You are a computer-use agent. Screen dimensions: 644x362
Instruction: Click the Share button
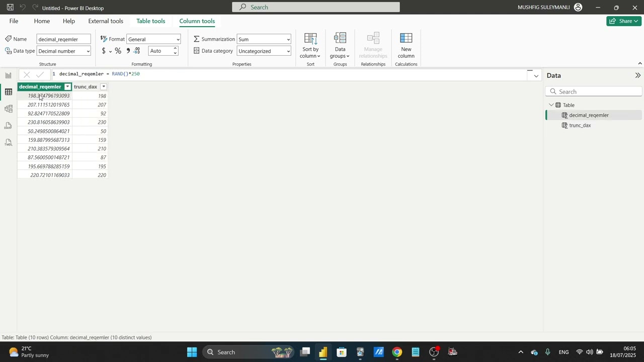pos(624,21)
